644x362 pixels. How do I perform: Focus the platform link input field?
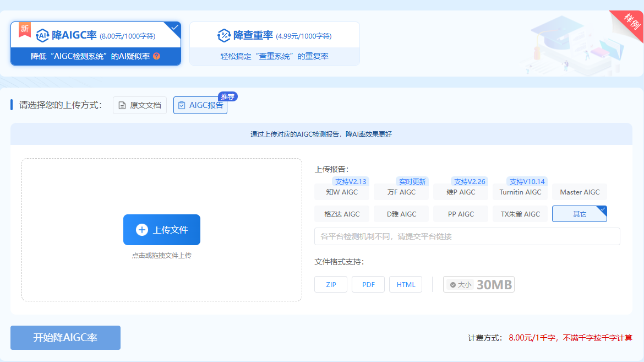pyautogui.click(x=467, y=236)
